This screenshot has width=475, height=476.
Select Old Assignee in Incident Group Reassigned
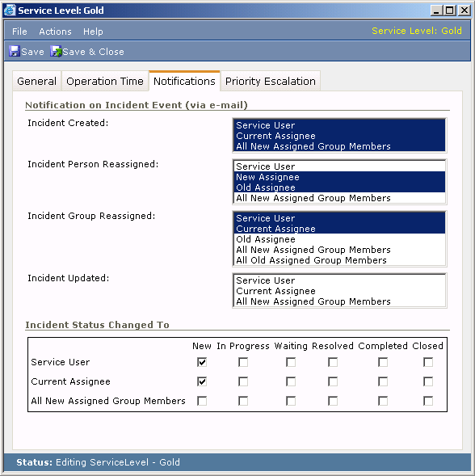pyautogui.click(x=339, y=239)
